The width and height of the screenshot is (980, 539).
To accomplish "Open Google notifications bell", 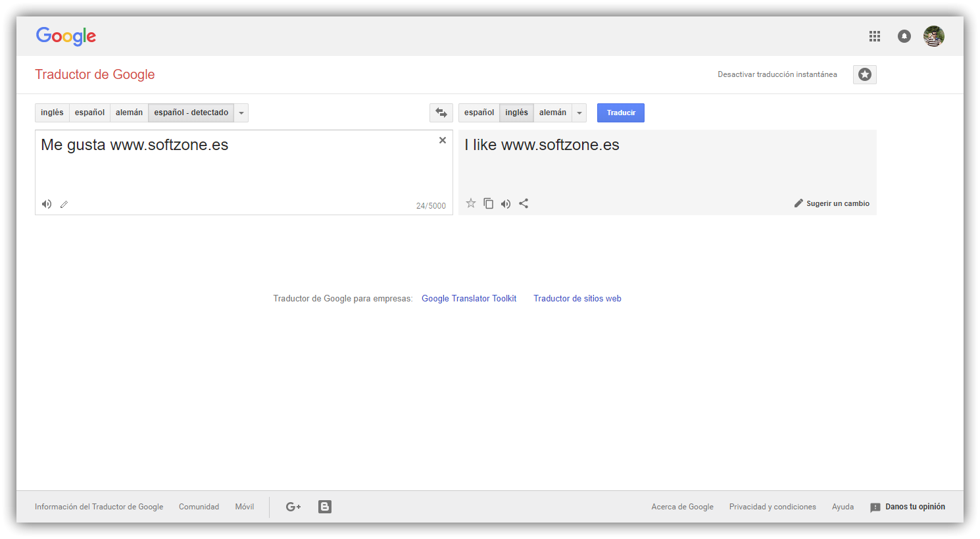I will 904,36.
